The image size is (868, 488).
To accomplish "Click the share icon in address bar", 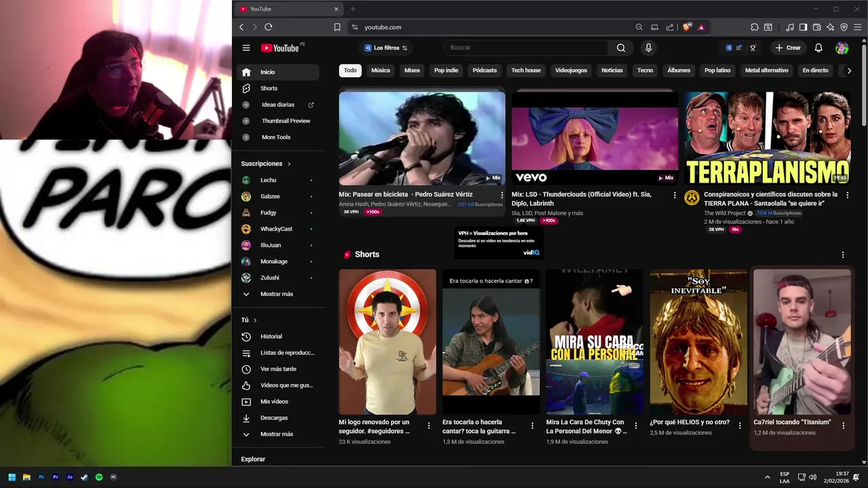I will click(670, 27).
